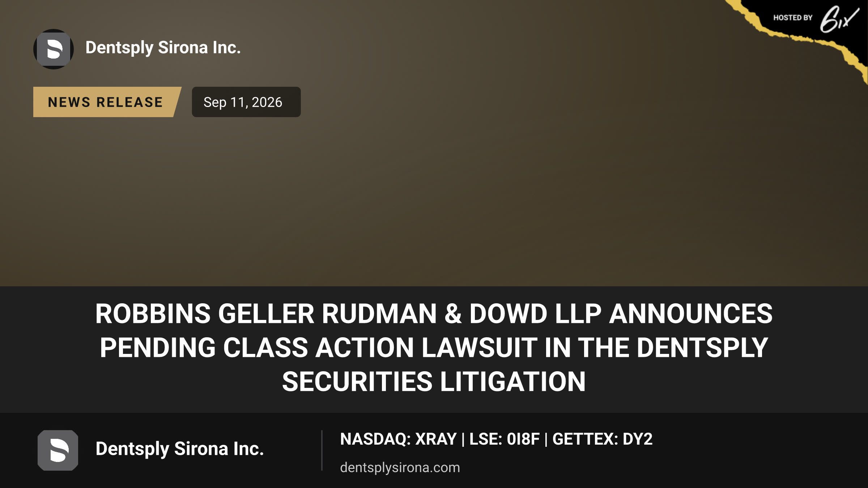Click the vertical divider in the footer

[x=322, y=450]
